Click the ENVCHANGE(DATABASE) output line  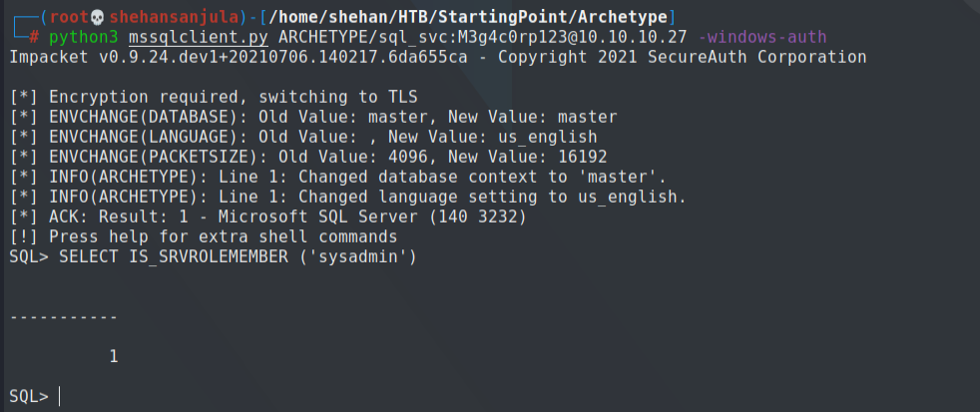[x=312, y=117]
